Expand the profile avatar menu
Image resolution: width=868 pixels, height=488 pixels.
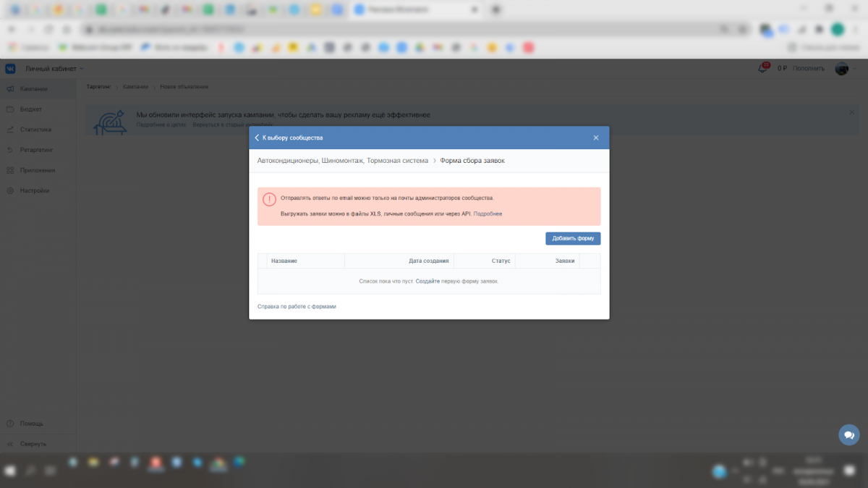[x=843, y=68]
